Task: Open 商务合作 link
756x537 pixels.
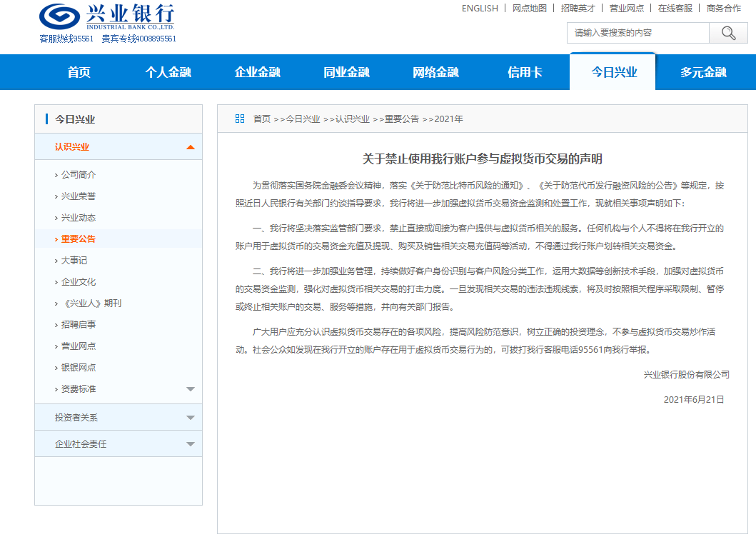Action: (x=724, y=8)
